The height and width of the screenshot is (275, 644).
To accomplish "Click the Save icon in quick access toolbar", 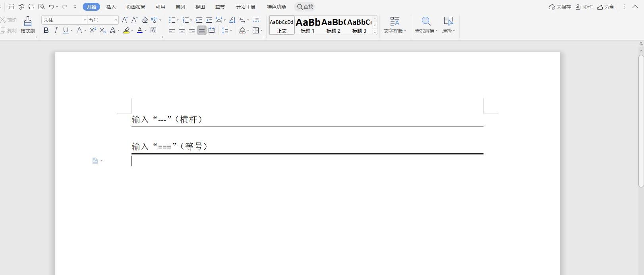I will (12, 7).
